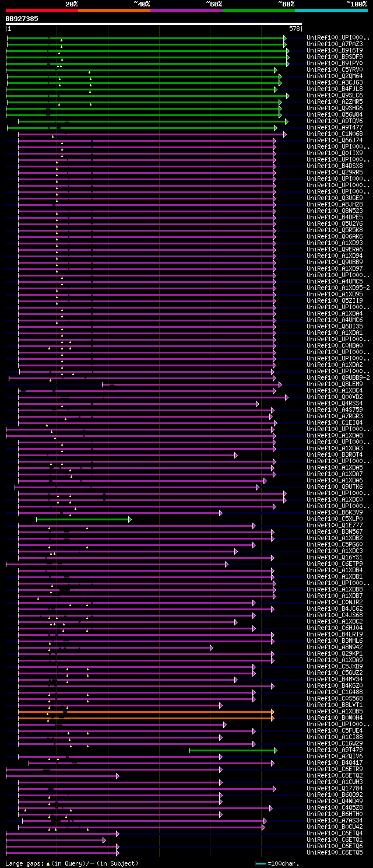Click UniRef100_A9T477 hit name
The width and height of the screenshot is (373, 868).
coord(335,127)
